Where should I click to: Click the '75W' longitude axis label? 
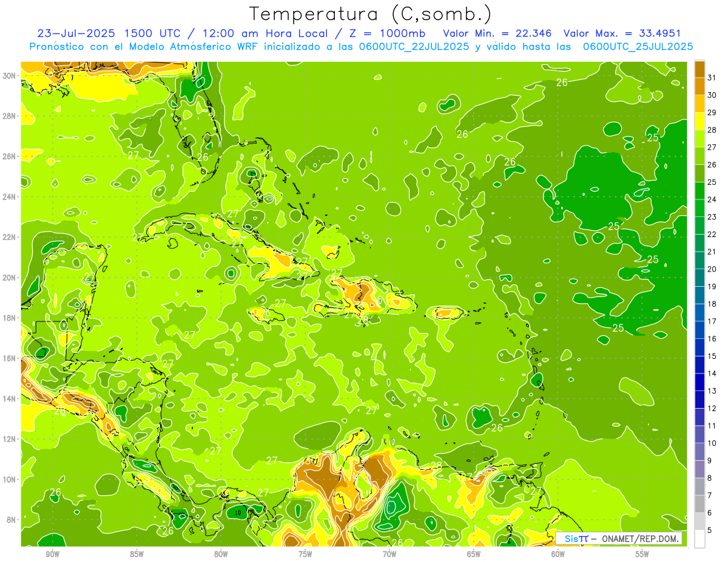coord(305,554)
